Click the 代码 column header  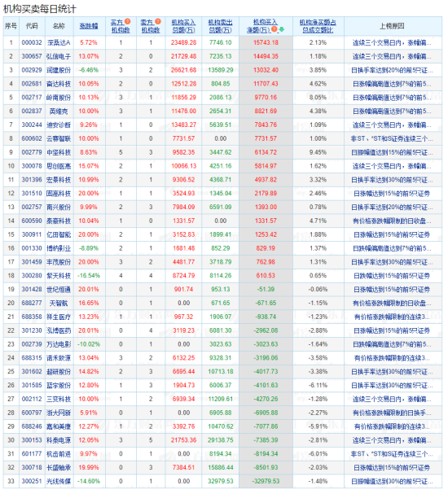click(x=32, y=26)
